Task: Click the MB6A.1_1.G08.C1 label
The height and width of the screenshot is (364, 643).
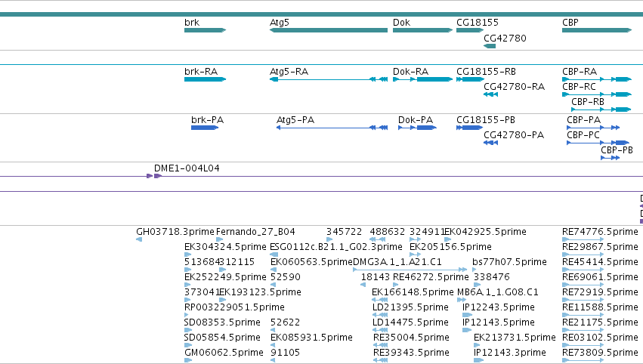Action: click(498, 292)
